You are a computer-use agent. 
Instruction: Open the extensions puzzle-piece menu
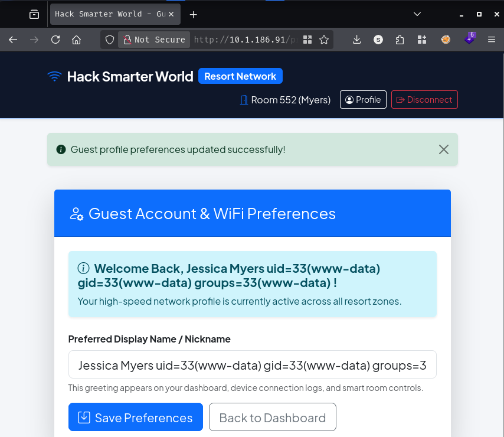pyautogui.click(x=400, y=40)
